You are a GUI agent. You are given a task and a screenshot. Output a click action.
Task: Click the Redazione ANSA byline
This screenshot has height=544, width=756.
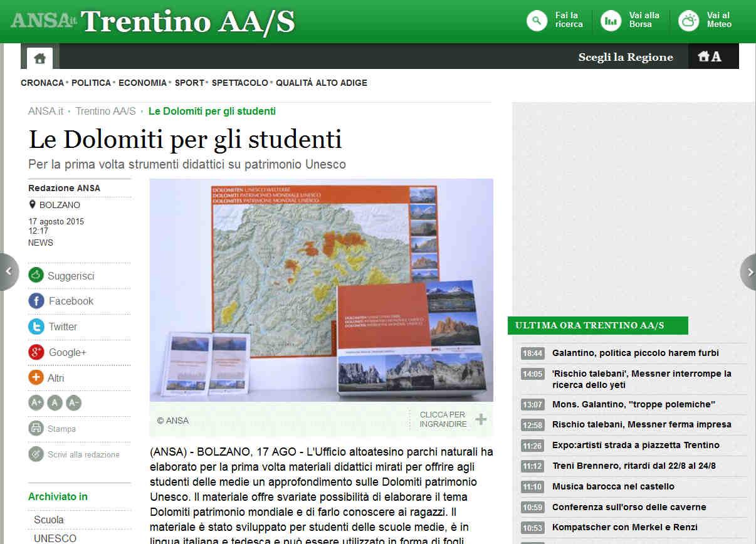tap(64, 188)
